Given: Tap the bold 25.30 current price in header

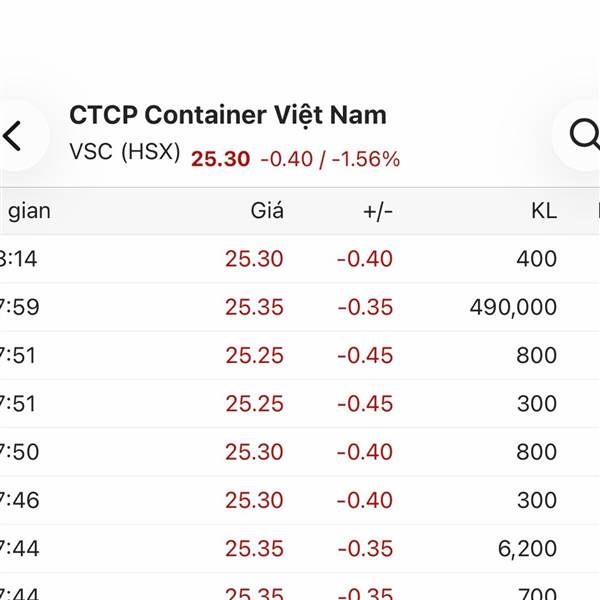Looking at the screenshot, I should click(x=220, y=159).
